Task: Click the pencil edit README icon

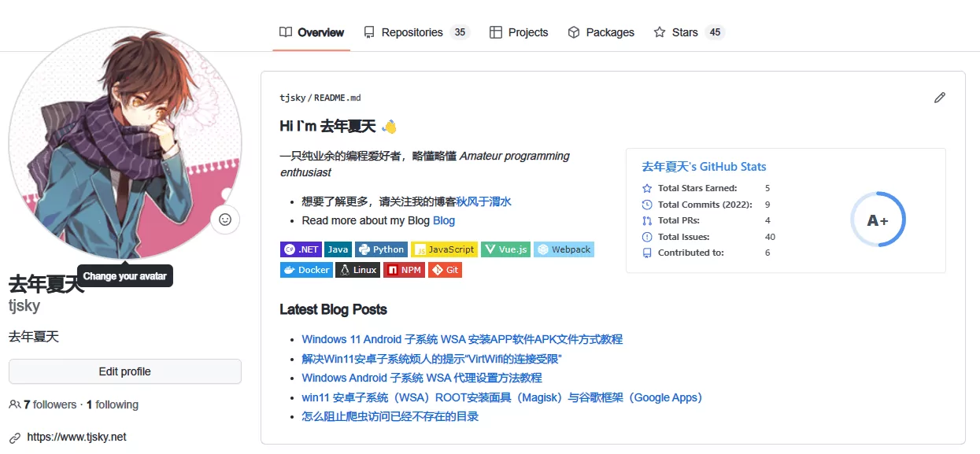Action: 939,98
